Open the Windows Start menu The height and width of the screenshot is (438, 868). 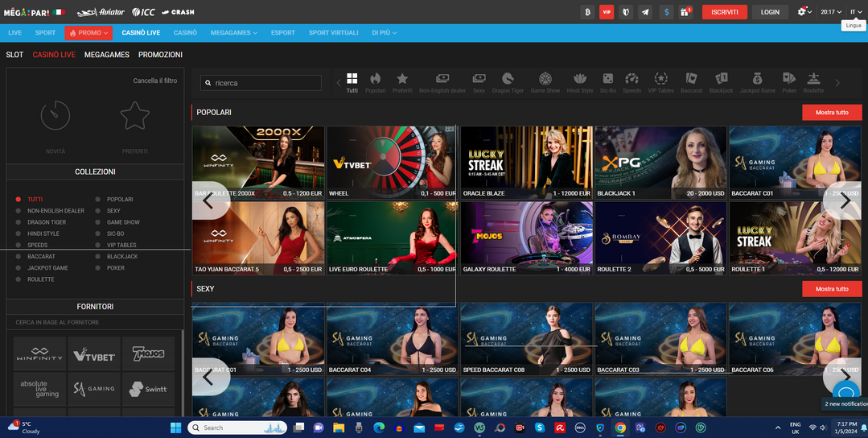pyautogui.click(x=176, y=428)
